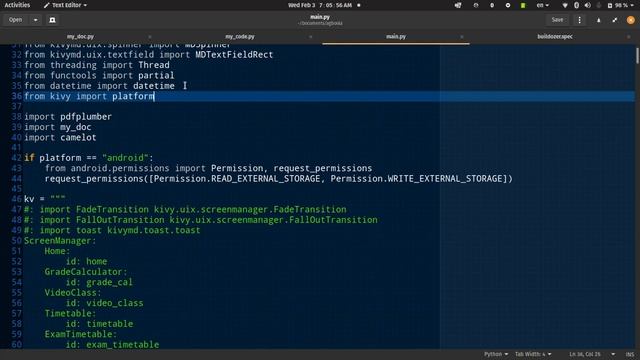Click the notification dot beside the clock
Screen dimensions: 640x360
point(359,5)
